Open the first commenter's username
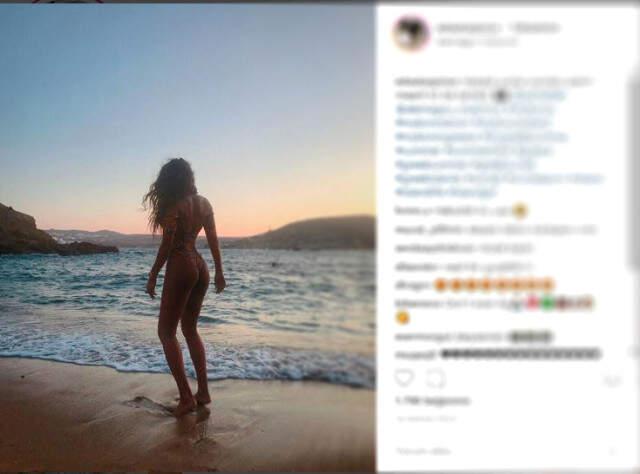This screenshot has width=640, height=474. point(413,211)
